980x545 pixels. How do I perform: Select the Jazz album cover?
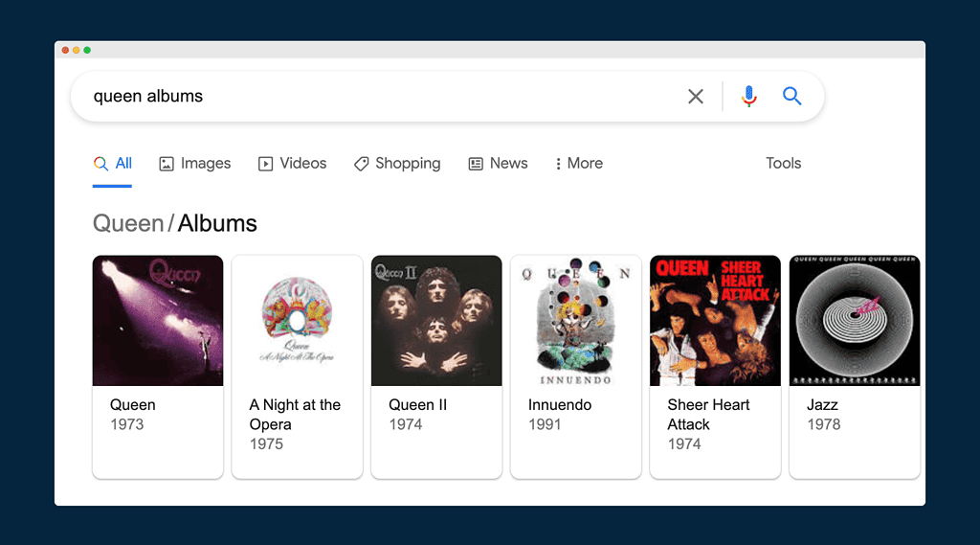pyautogui.click(x=854, y=321)
